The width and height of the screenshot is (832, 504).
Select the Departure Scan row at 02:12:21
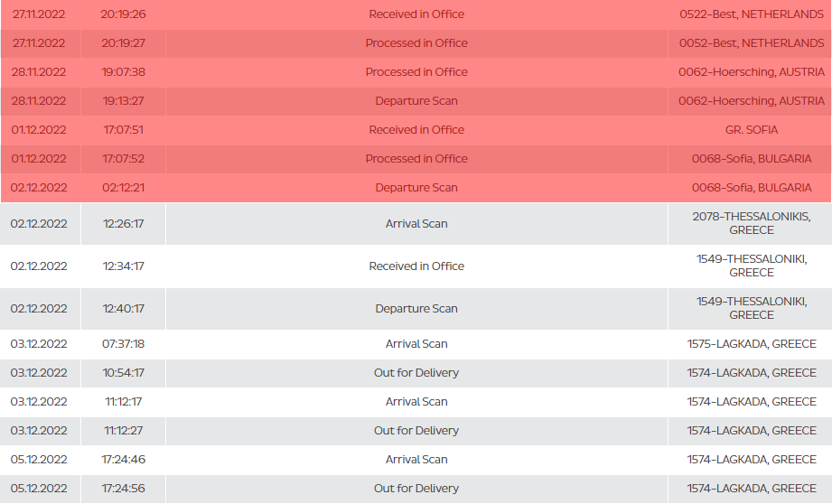tap(416, 188)
